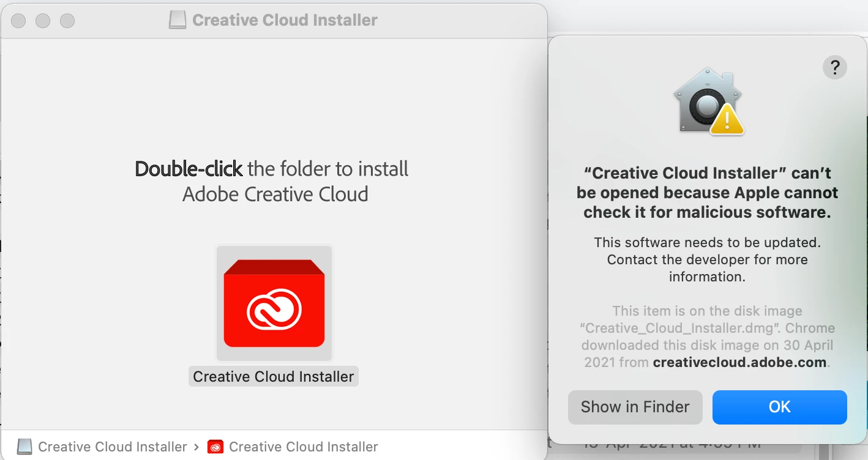Select the Creative Cloud Installer disk in the path bar

(x=102, y=447)
